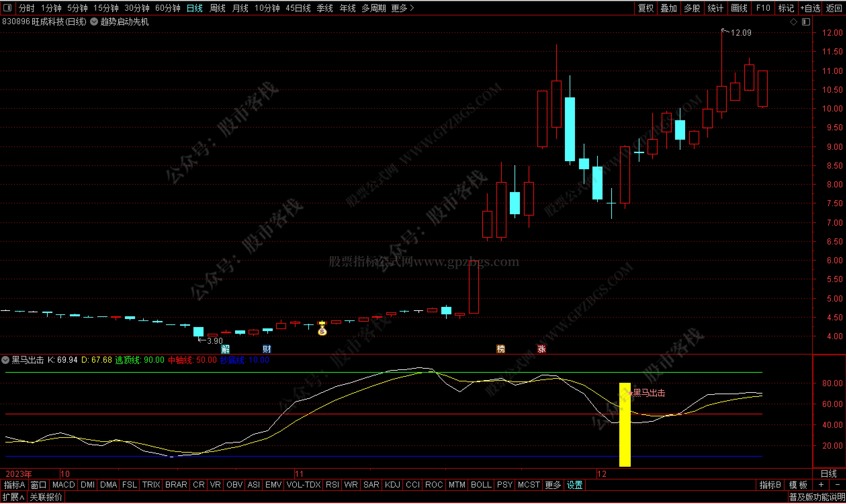Click 叠加 overlay button
Screen dimensions: 846x504
[x=669, y=8]
